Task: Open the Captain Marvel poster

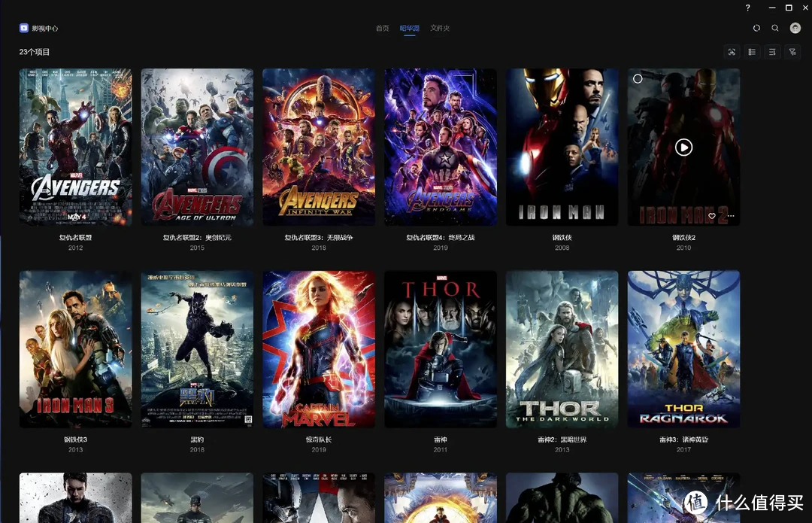Action: [319, 349]
